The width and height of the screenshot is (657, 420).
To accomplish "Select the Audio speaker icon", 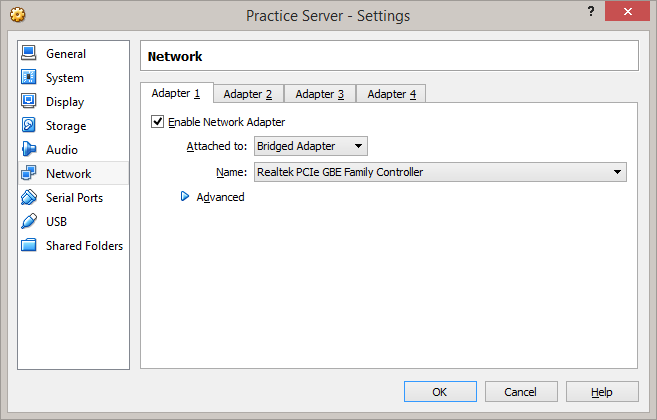I will coord(28,149).
